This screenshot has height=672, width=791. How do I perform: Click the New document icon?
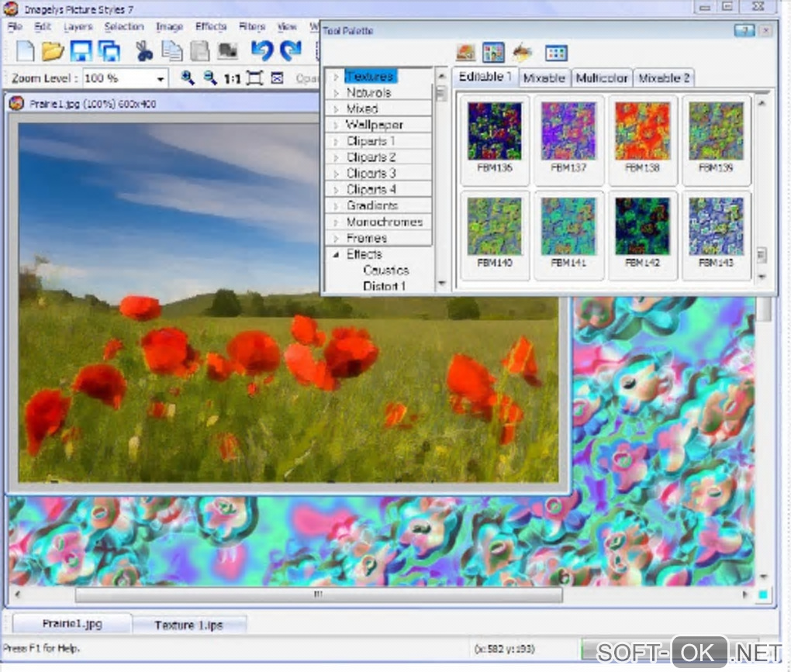click(26, 52)
